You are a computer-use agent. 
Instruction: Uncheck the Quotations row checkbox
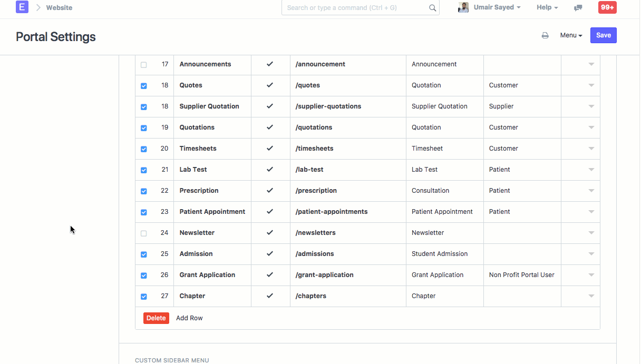click(x=144, y=128)
